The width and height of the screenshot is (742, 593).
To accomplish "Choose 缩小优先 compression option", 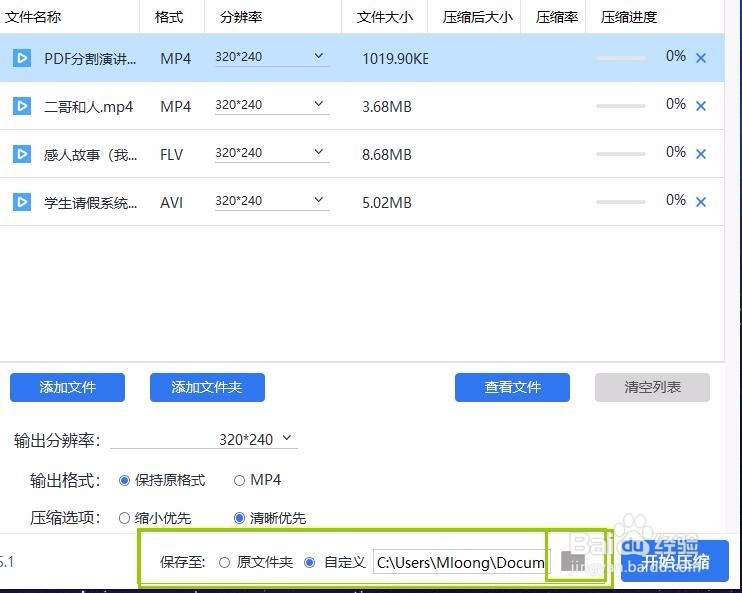I will click(x=155, y=518).
